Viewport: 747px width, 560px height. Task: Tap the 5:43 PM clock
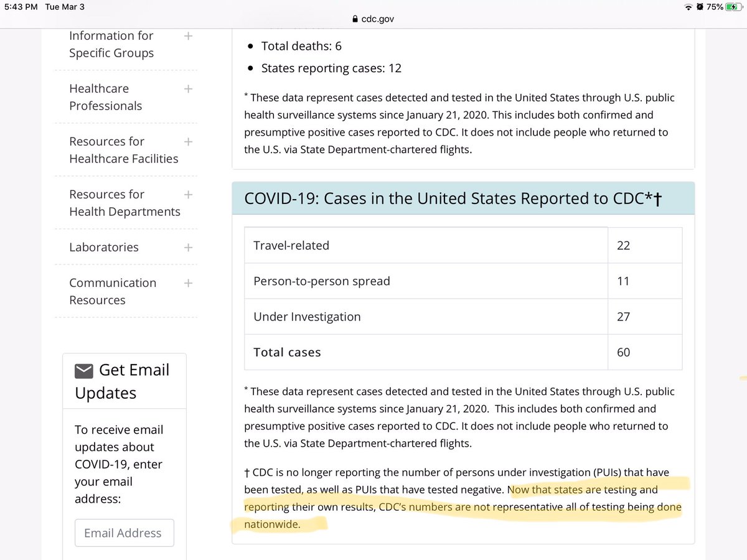(x=21, y=7)
